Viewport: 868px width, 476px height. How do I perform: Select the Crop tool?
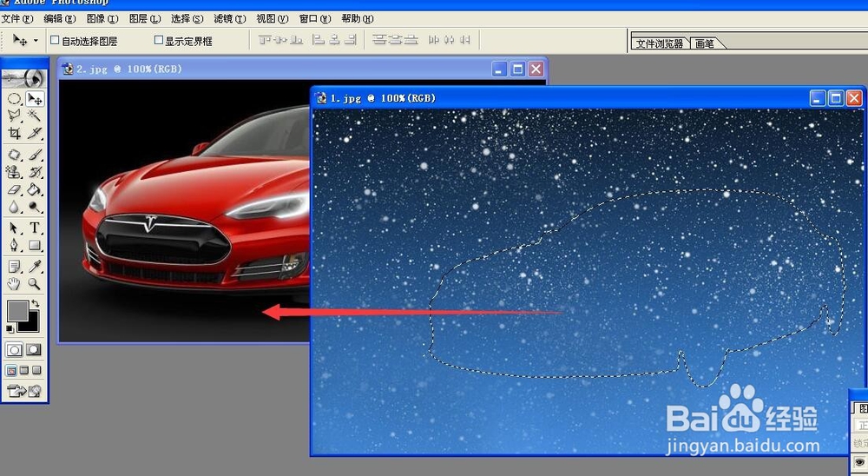tap(14, 133)
